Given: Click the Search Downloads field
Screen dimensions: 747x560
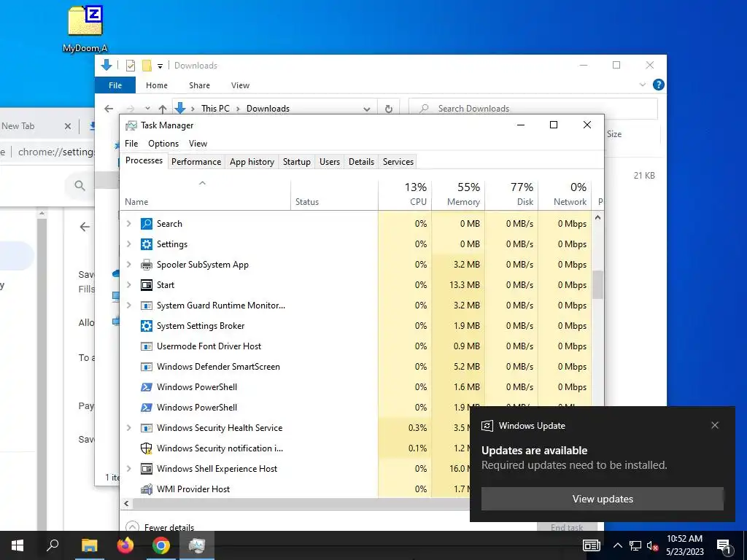Looking at the screenshot, I should pyautogui.click(x=533, y=109).
